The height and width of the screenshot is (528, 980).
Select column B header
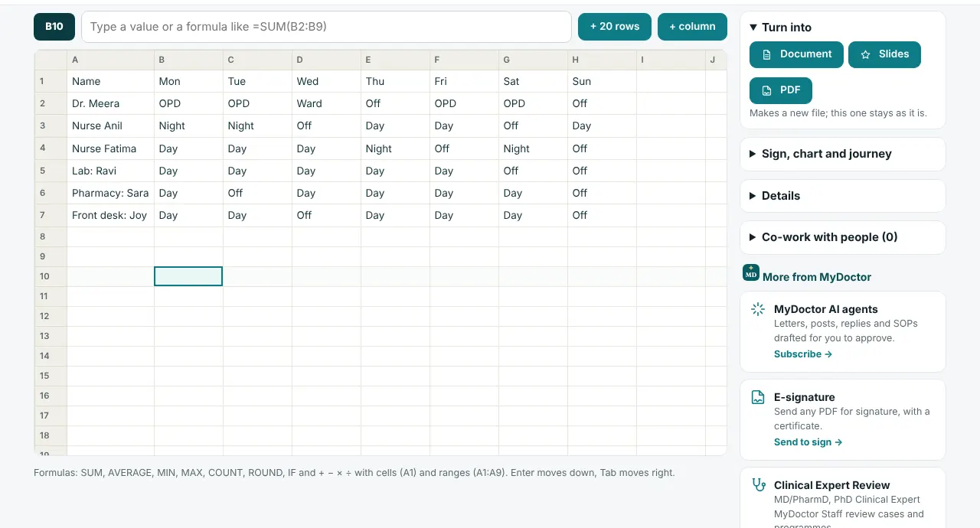188,60
